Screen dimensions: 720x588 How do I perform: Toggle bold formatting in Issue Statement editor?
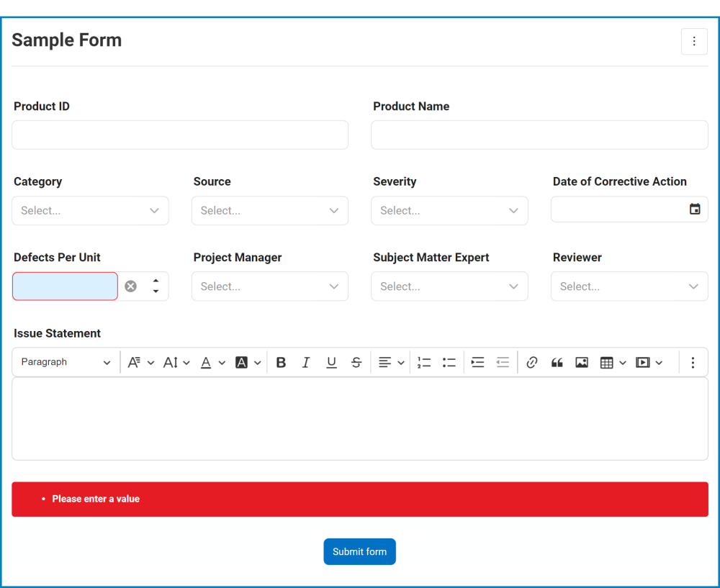pyautogui.click(x=281, y=363)
